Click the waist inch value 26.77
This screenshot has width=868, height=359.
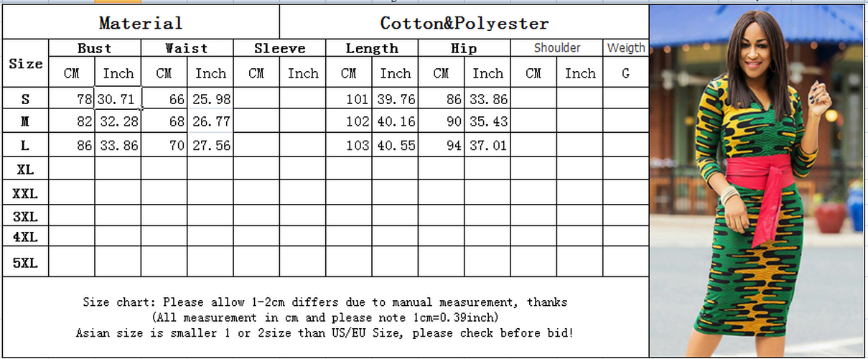[210, 122]
